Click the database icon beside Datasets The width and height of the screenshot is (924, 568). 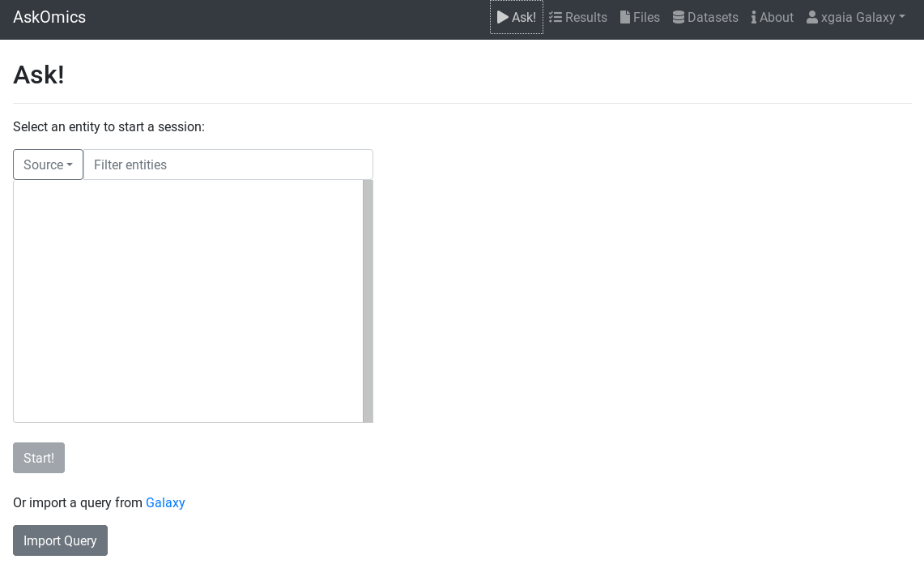(679, 17)
